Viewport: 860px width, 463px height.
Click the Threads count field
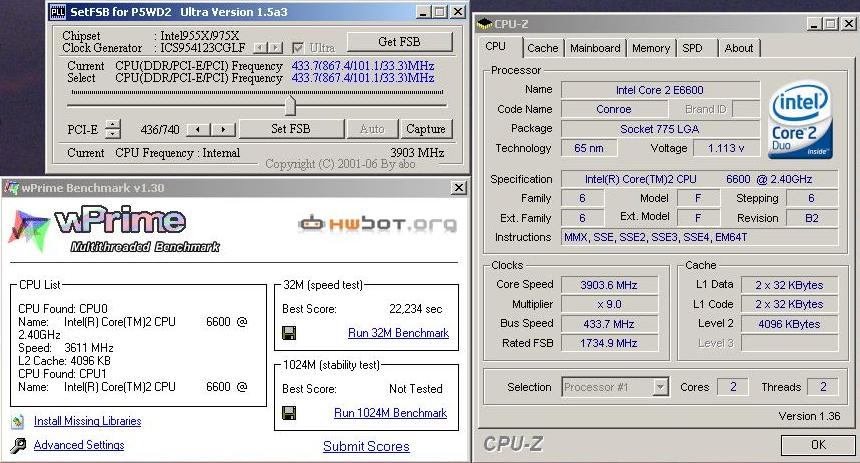[823, 387]
